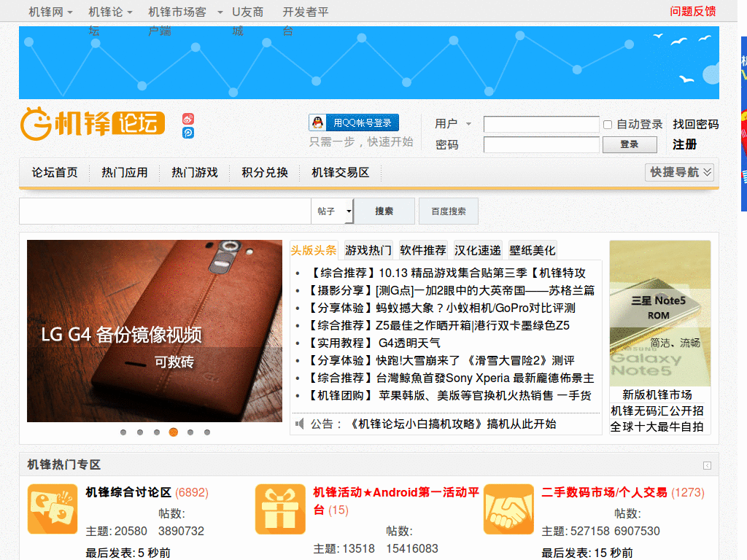Click the QQ penguin login icon

[318, 122]
